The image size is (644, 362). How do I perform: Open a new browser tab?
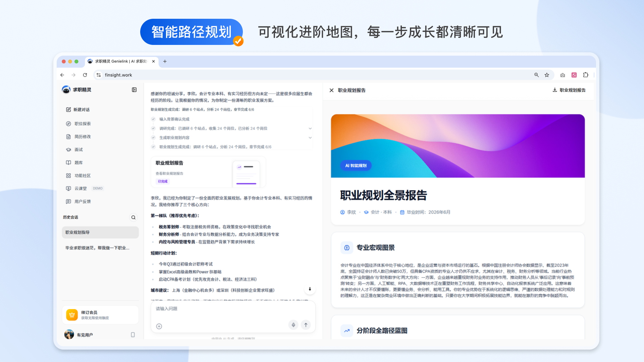tap(165, 61)
